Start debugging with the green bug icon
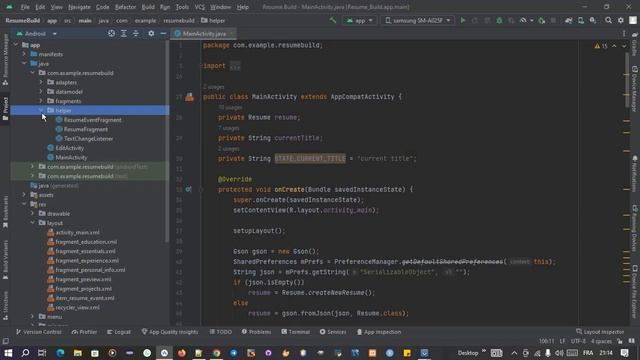 499,20
